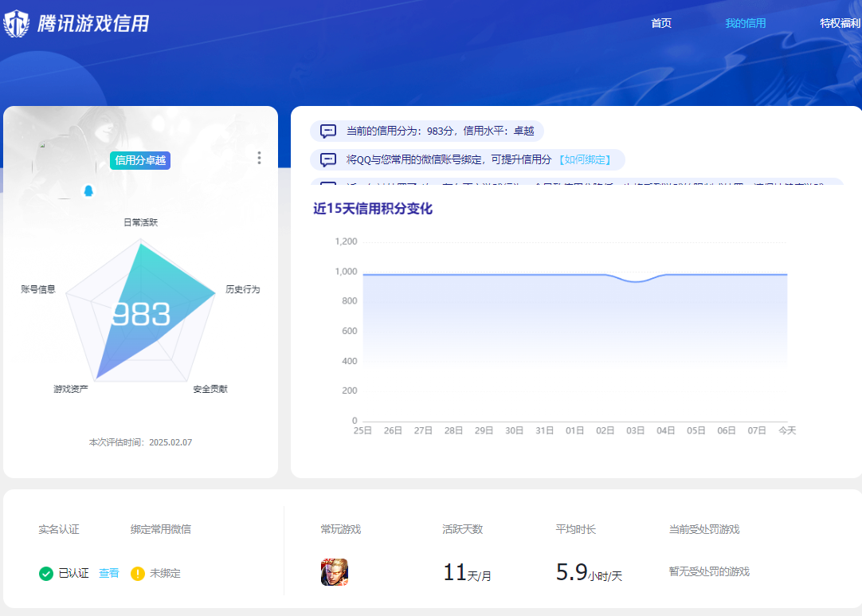Click the 30日 label on chart axis
Viewport: 862px width, 616px height.
pyautogui.click(x=514, y=430)
